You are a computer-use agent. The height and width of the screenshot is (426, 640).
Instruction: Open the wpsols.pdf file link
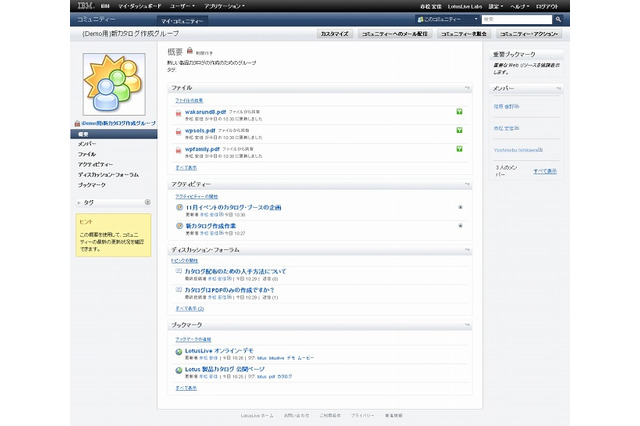coord(200,130)
